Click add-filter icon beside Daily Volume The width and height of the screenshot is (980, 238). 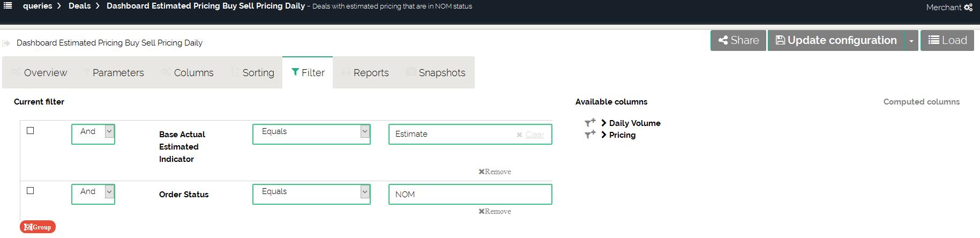coord(590,123)
